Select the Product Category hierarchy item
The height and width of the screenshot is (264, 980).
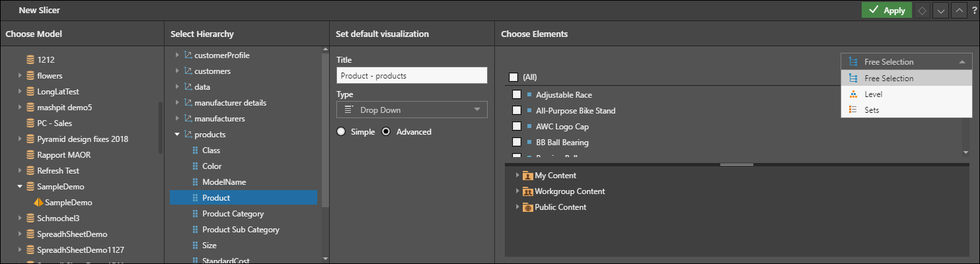pyautogui.click(x=233, y=214)
